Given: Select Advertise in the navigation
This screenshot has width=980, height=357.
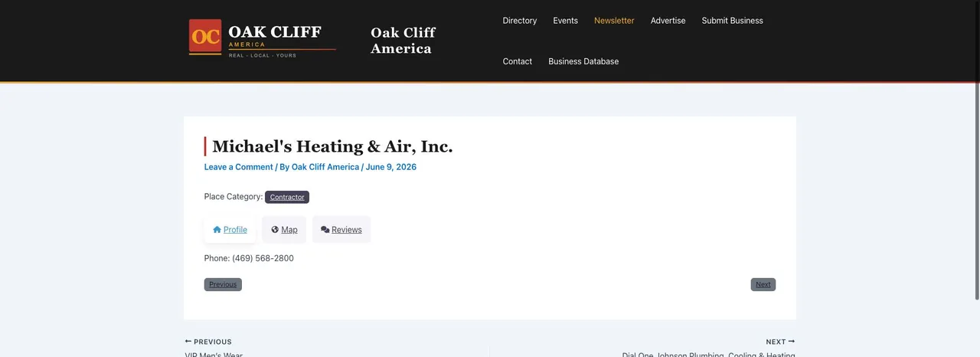Looking at the screenshot, I should tap(668, 21).
